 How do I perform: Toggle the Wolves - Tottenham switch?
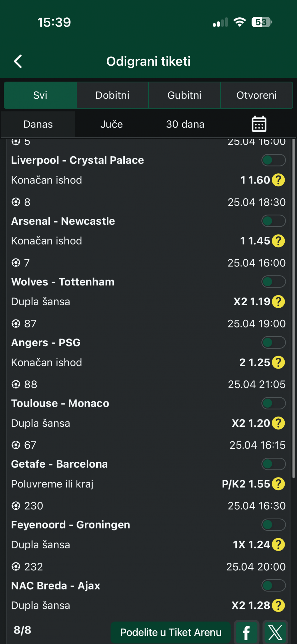pyautogui.click(x=273, y=282)
